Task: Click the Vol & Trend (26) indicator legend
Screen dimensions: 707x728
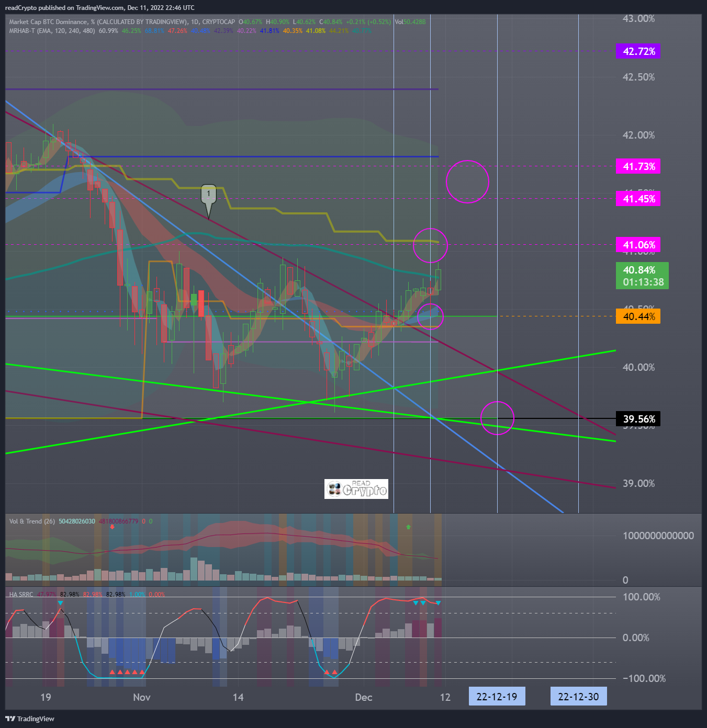Action: [x=32, y=521]
